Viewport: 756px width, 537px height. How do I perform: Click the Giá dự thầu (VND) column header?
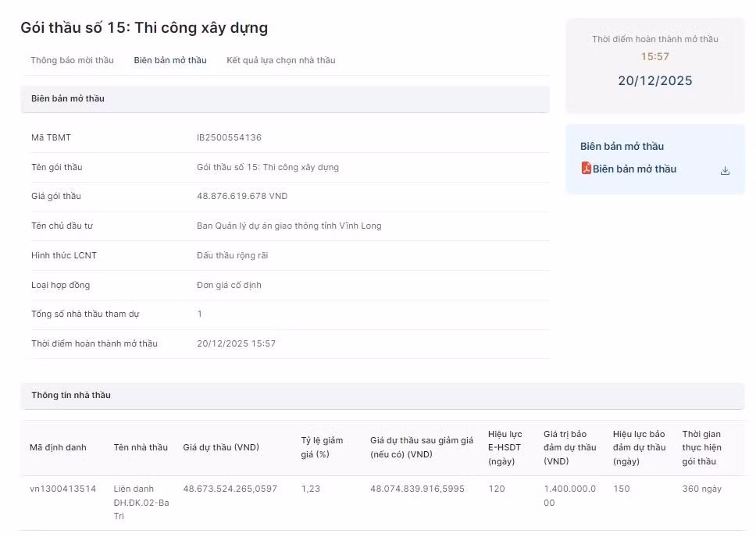click(x=221, y=447)
